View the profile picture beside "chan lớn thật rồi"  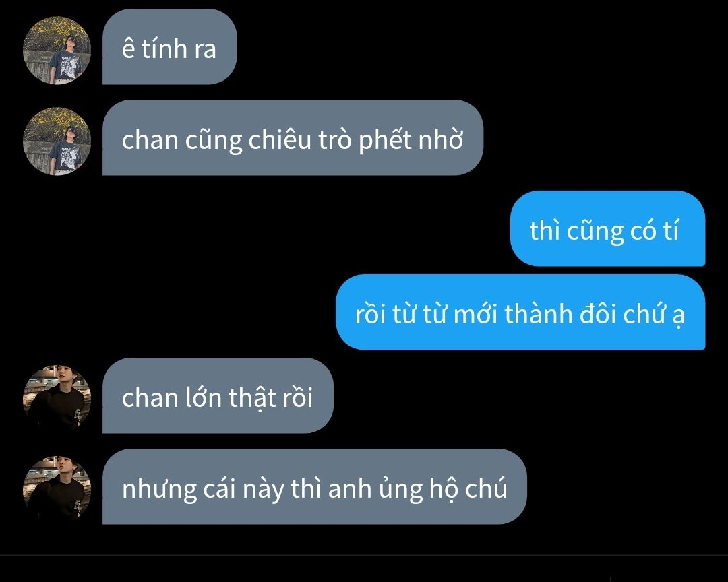[57, 399]
